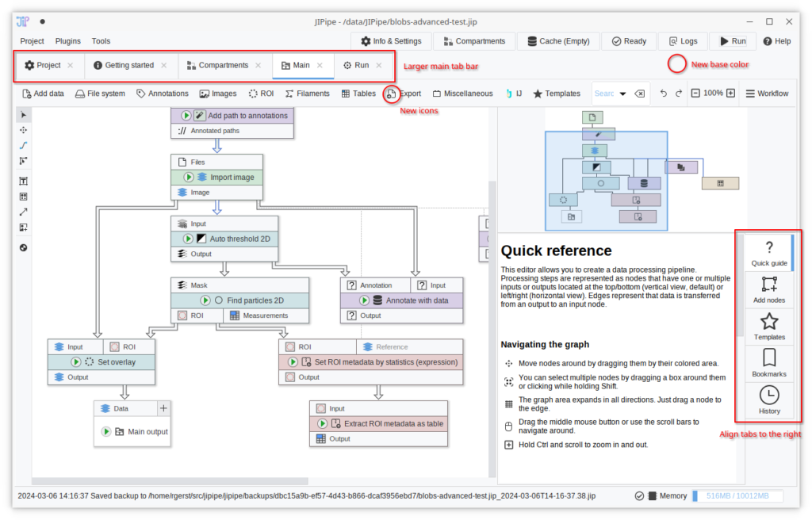This screenshot has height=520, width=812.
Task: Run the Find particles 2D node via play icon
Action: pos(205,300)
